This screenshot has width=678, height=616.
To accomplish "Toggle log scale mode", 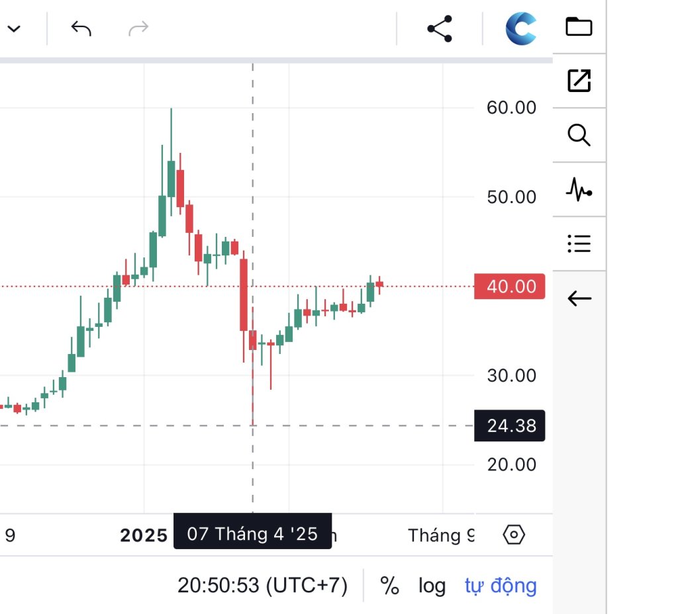I will click(432, 586).
